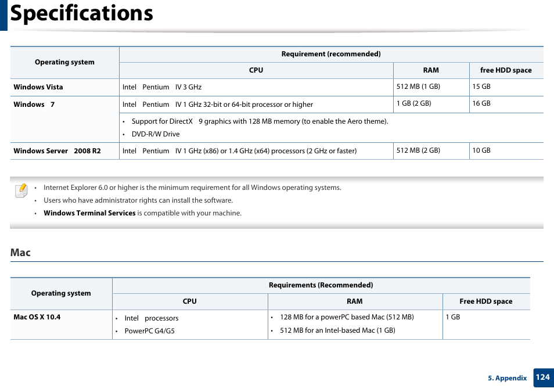Click the note icon beside Internet Explorer requirement

(x=21, y=190)
